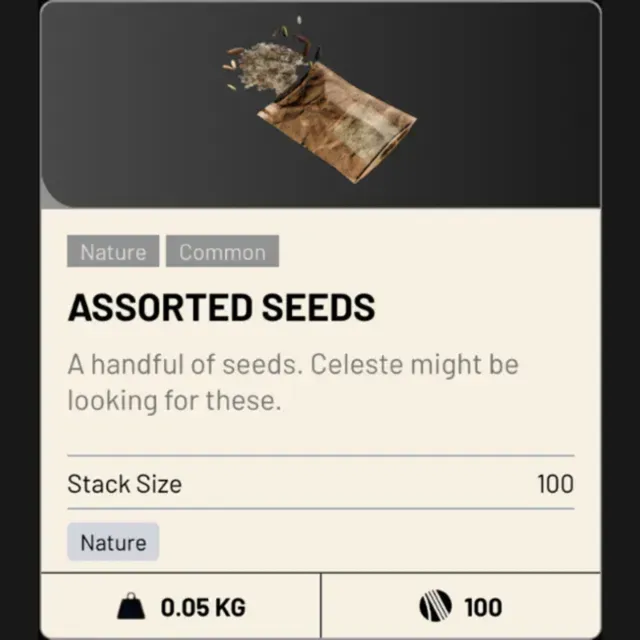Image resolution: width=640 pixels, height=640 pixels.
Task: Click the Stack Size label
Action: (x=125, y=485)
